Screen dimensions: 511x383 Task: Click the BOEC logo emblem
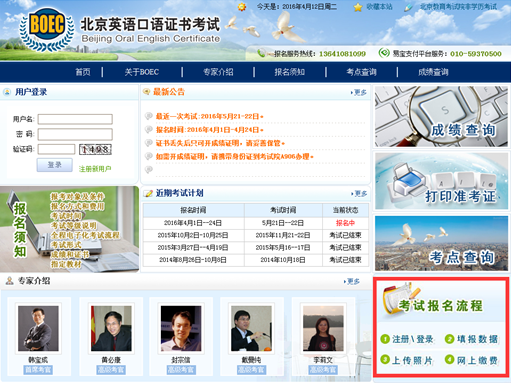click(x=46, y=30)
